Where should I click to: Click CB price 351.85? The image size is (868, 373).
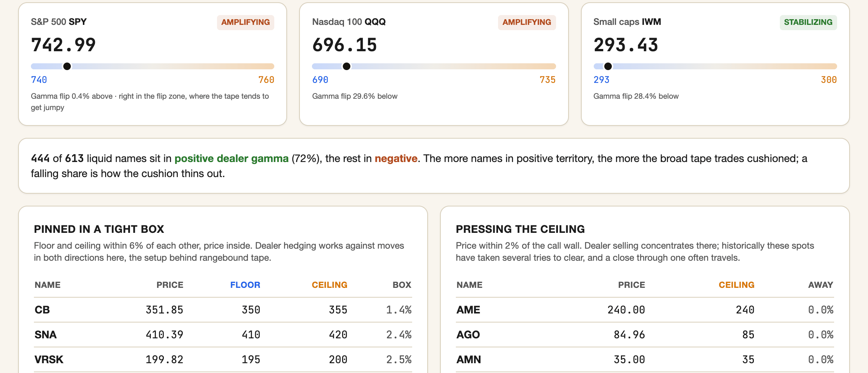165,310
